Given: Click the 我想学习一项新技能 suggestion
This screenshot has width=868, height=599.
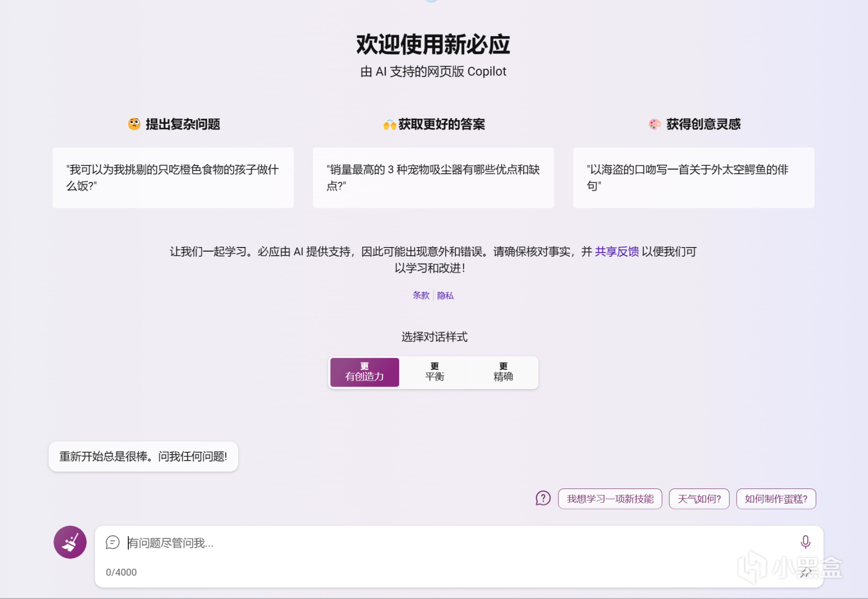Looking at the screenshot, I should 610,499.
